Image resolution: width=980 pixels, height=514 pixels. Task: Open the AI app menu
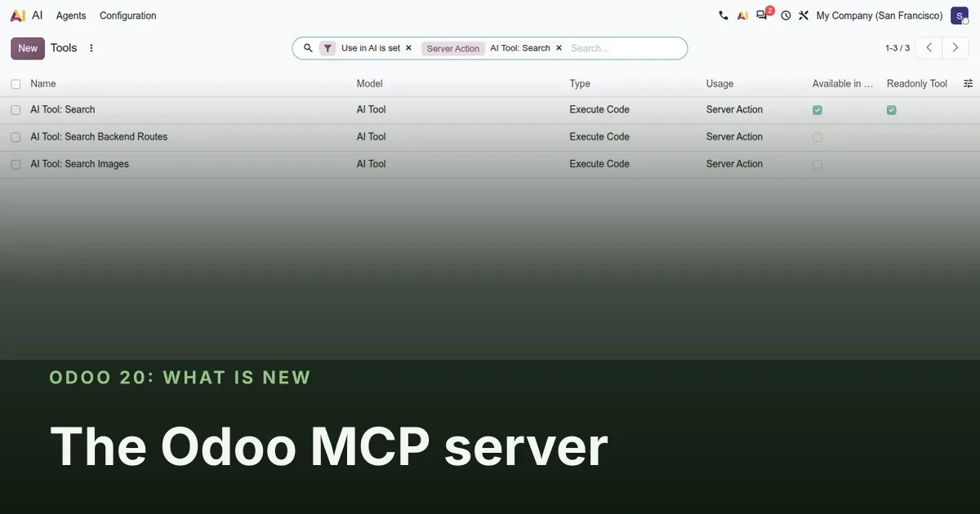38,16
